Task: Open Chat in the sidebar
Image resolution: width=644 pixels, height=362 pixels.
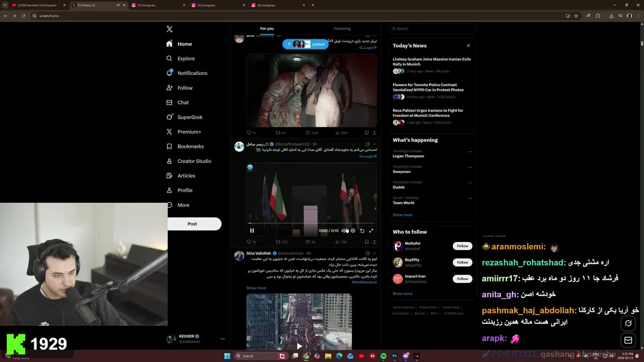Action: tap(178, 103)
